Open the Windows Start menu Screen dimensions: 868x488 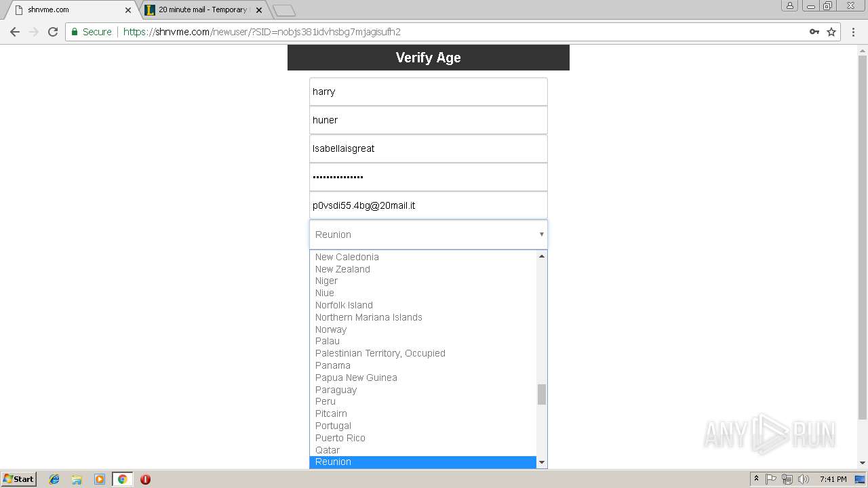coord(18,479)
